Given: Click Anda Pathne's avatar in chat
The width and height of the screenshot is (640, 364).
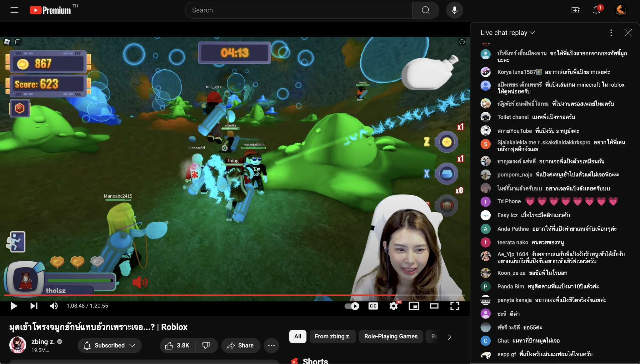Looking at the screenshot, I should coord(485,229).
